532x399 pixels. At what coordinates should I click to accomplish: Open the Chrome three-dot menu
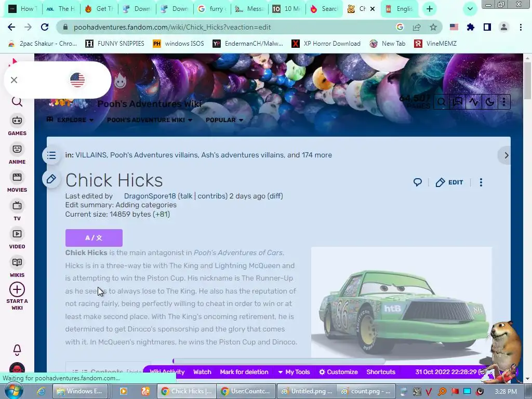point(521,27)
